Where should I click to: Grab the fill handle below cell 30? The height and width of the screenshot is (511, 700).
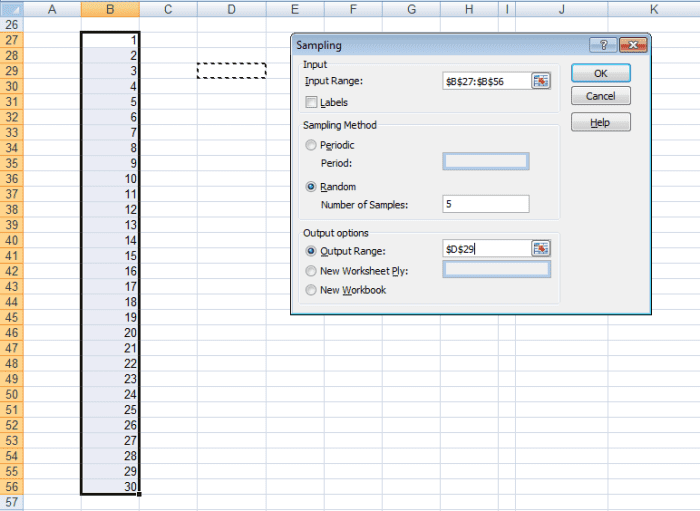(x=139, y=494)
